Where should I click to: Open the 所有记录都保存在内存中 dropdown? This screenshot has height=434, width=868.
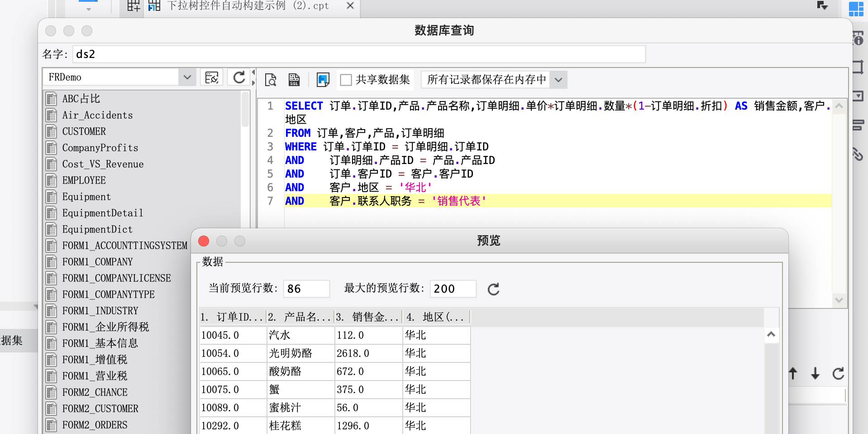558,80
